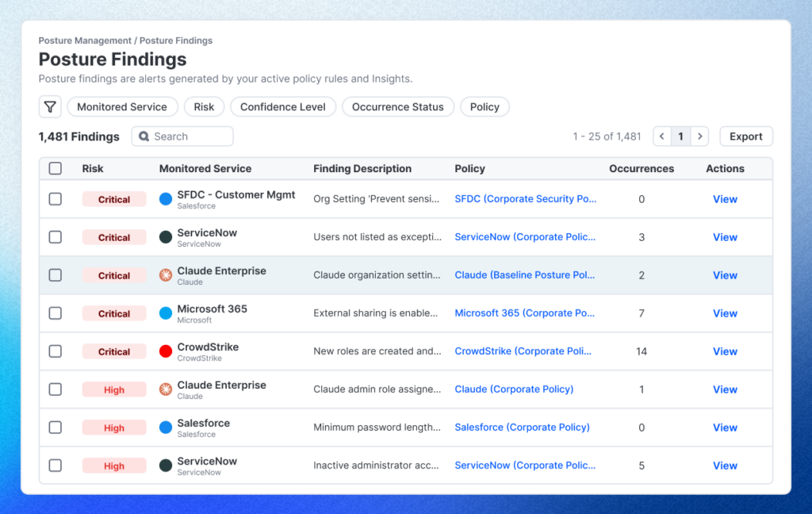812x514 pixels.
Task: Click the Finding Description column header
Action: click(362, 168)
